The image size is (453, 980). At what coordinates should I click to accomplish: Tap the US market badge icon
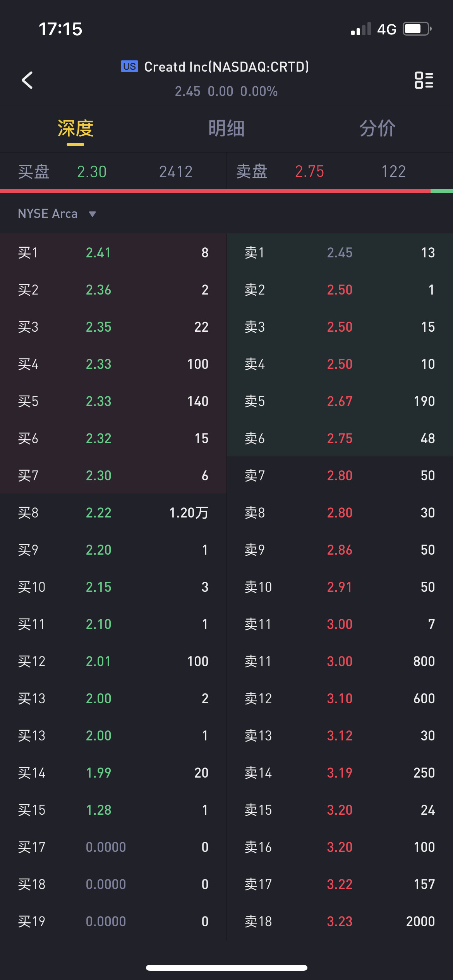pyautogui.click(x=129, y=67)
